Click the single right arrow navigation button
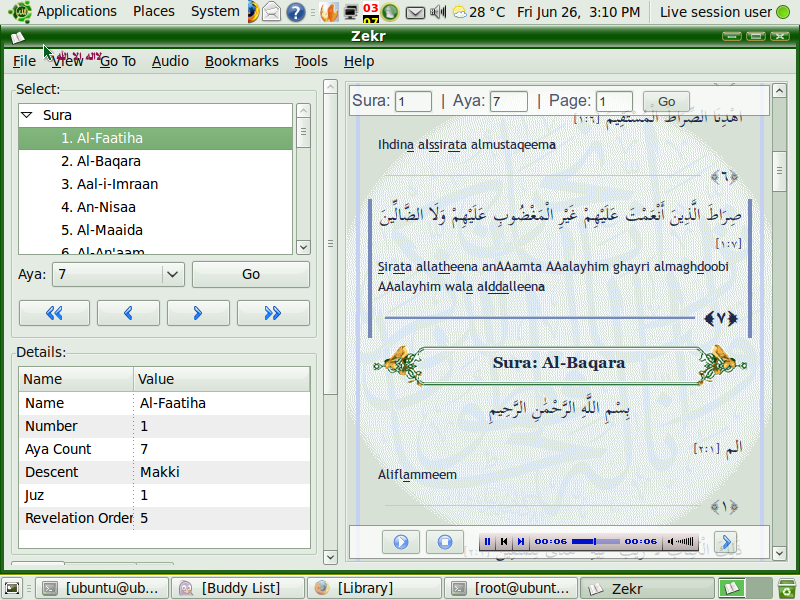The image size is (800, 600). (198, 313)
